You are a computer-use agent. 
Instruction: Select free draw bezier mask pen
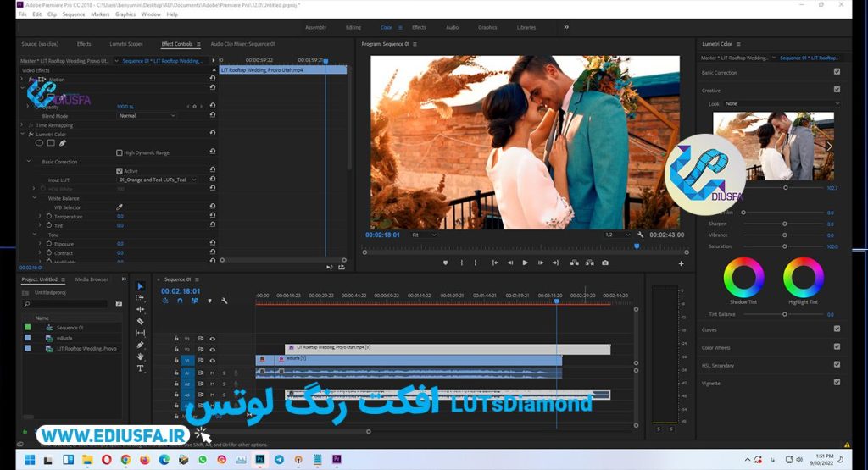click(63, 142)
